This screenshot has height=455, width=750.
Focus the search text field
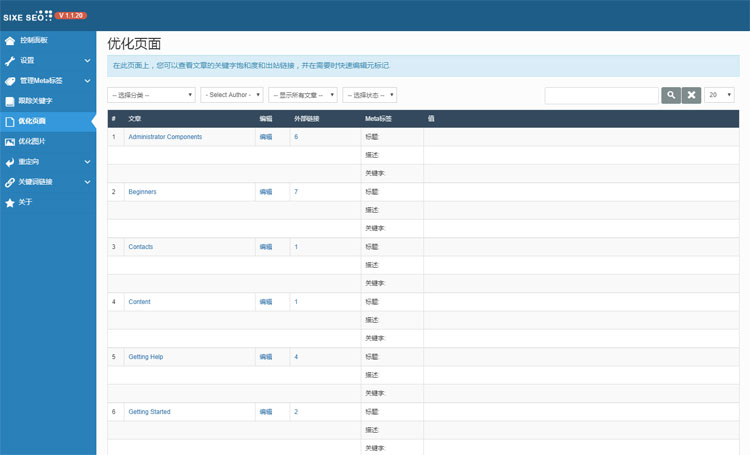pyautogui.click(x=601, y=95)
